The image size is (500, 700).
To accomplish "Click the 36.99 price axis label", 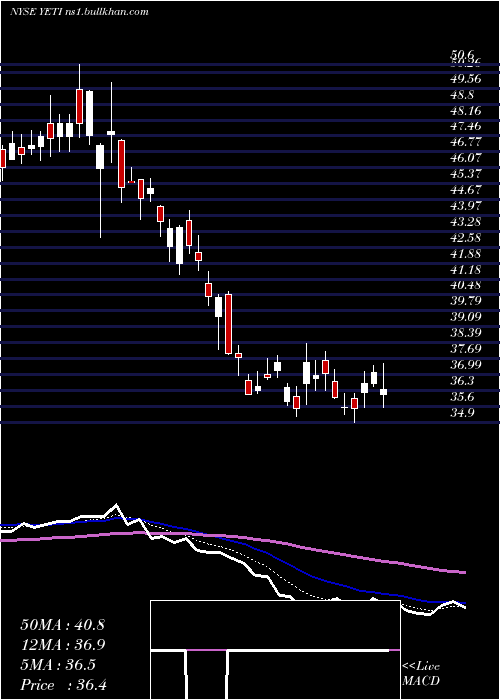I will click(x=466, y=364).
